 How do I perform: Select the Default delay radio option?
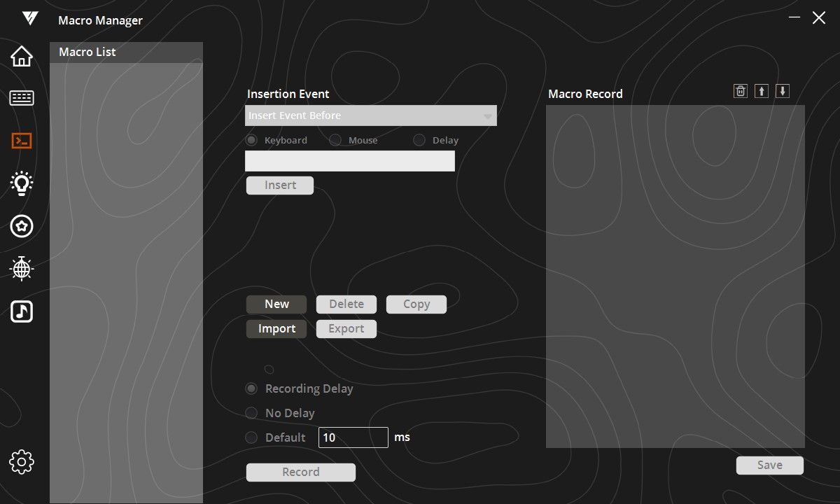click(x=251, y=437)
